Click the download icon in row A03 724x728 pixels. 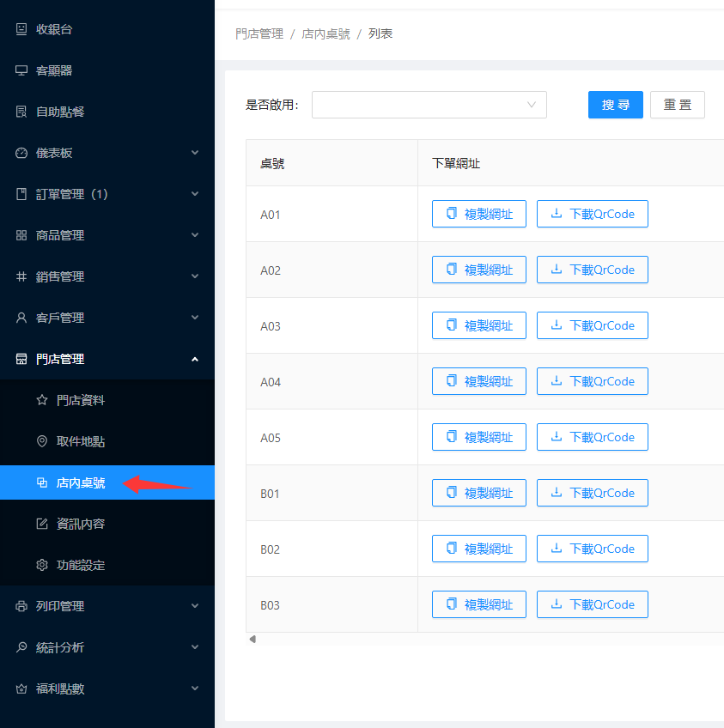tap(557, 325)
